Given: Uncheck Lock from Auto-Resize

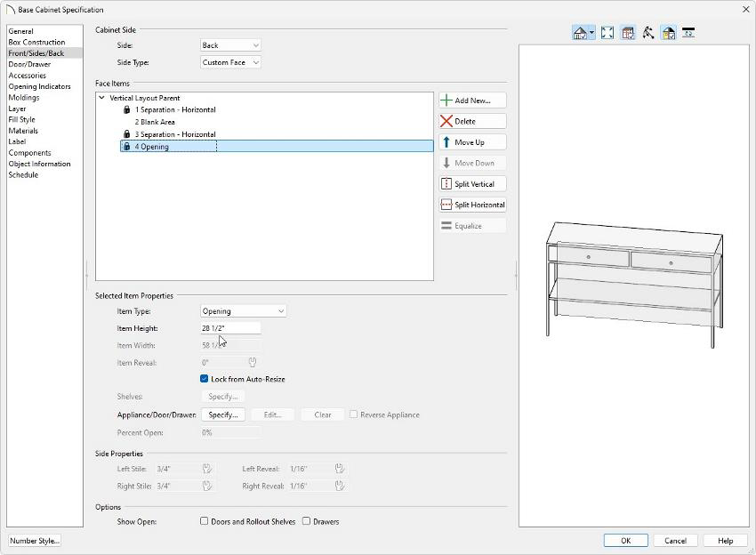Looking at the screenshot, I should [x=204, y=379].
